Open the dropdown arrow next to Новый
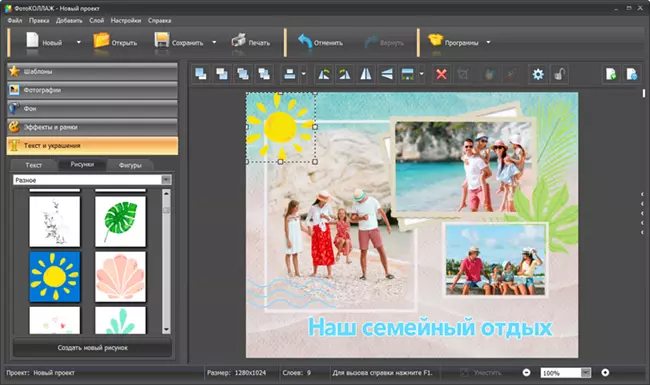The height and width of the screenshot is (385, 650). 78,42
